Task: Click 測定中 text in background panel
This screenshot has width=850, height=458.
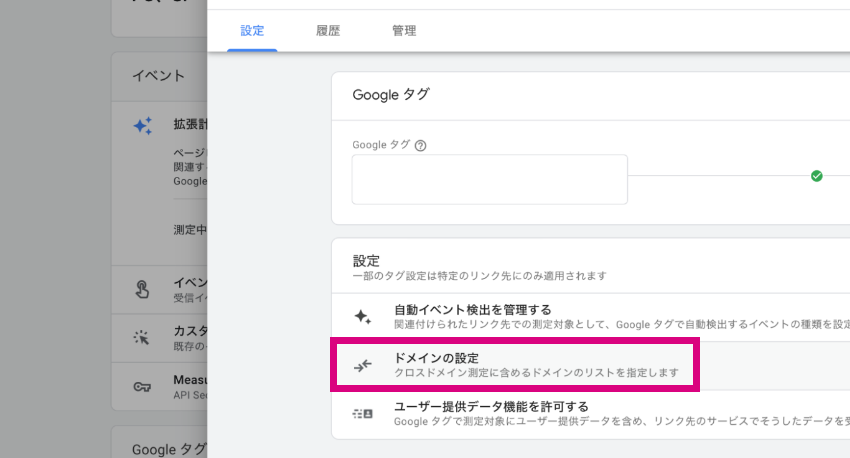Action: (x=190, y=230)
